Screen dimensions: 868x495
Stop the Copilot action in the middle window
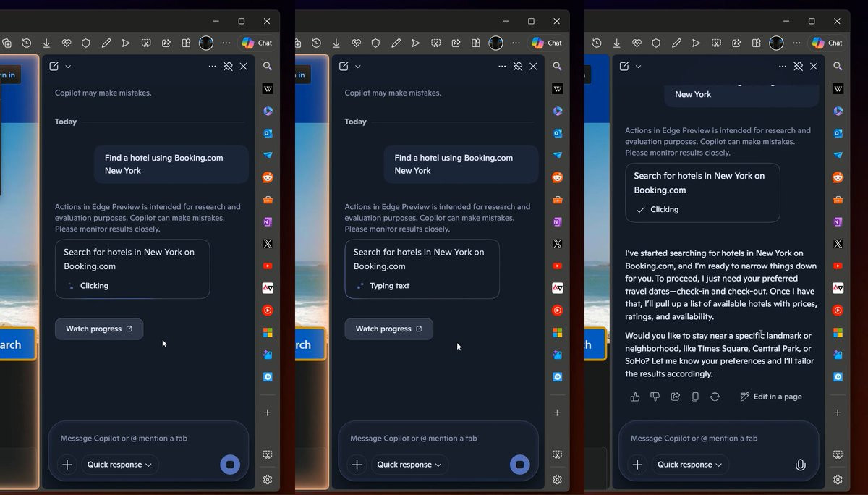(519, 465)
